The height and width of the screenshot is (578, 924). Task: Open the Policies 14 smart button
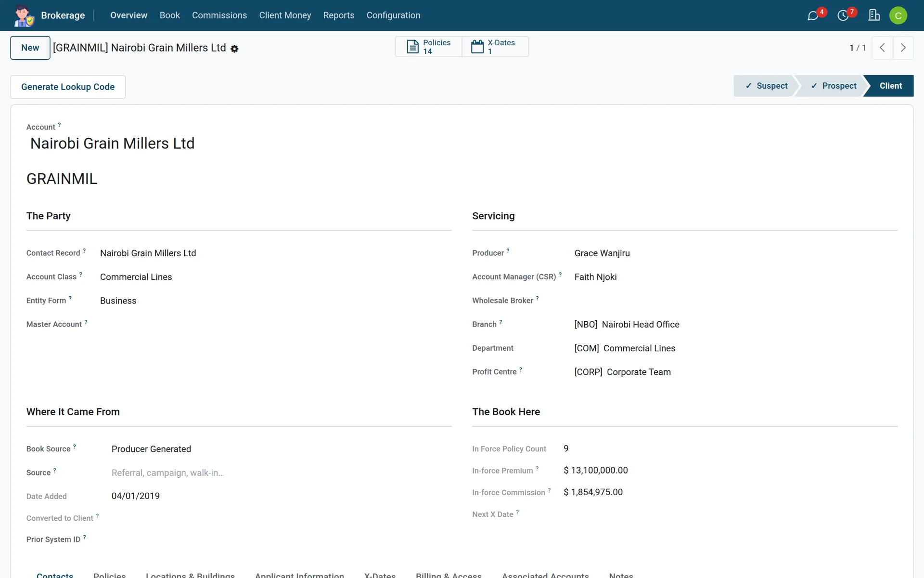click(428, 47)
